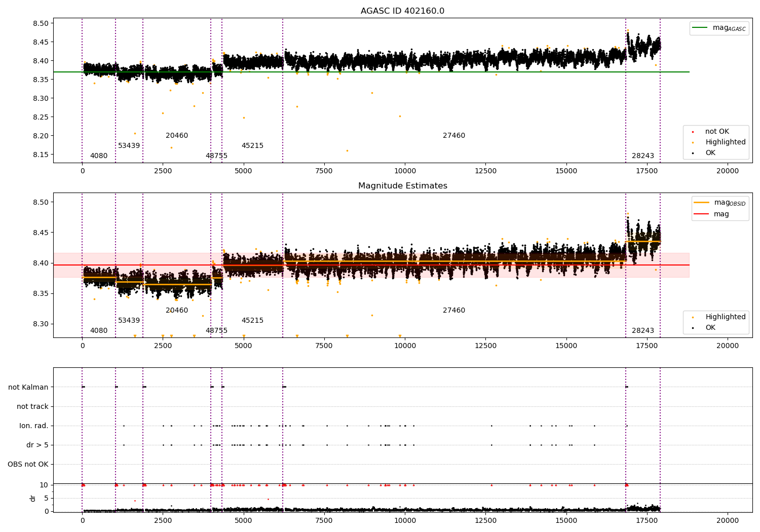Click the 8.25 y-axis tick in top plot

click(41, 117)
